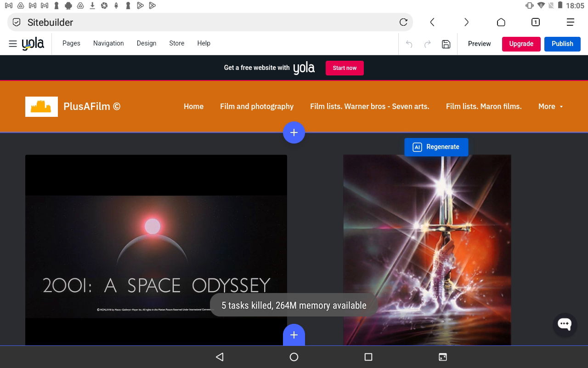Open Film lists. Warner bros - Seven arts.
Viewport: 588px width, 368px height.
370,106
